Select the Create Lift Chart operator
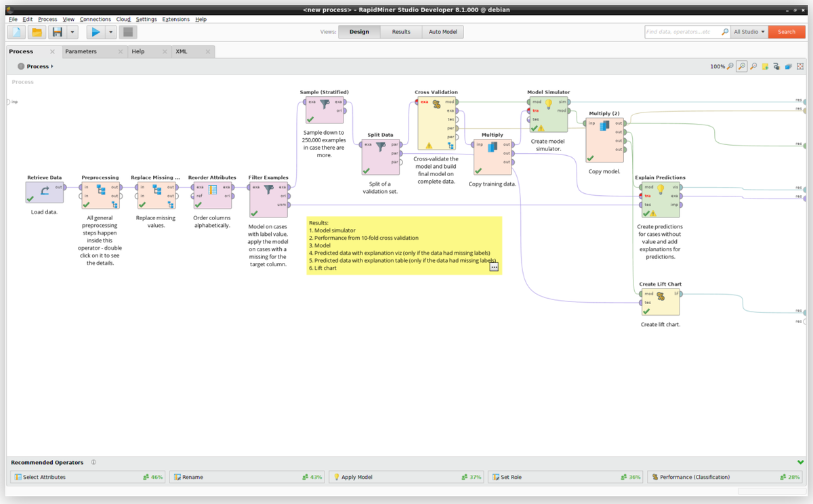The width and height of the screenshot is (813, 504). tap(661, 302)
